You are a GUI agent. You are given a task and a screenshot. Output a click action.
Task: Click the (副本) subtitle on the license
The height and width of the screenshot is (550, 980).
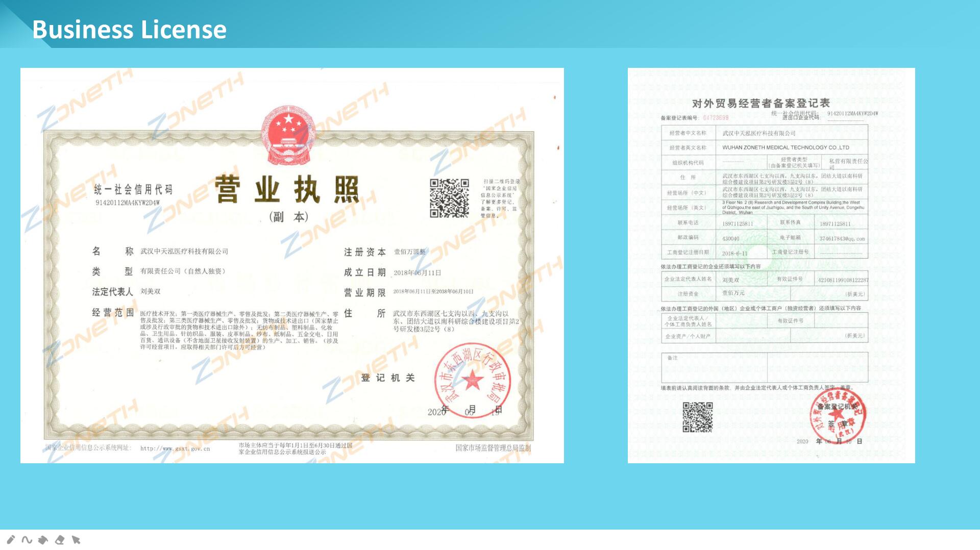point(288,217)
